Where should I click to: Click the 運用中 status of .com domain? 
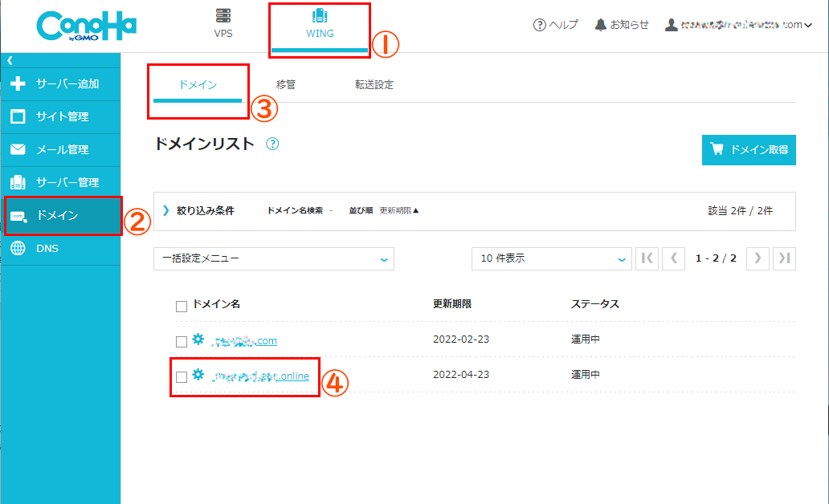(x=586, y=339)
